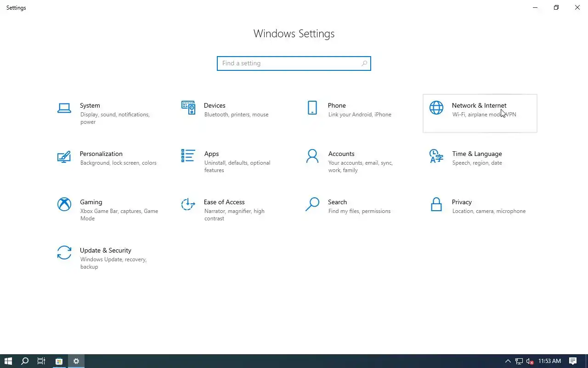
Task: Open the System heading link
Action: [x=90, y=105]
